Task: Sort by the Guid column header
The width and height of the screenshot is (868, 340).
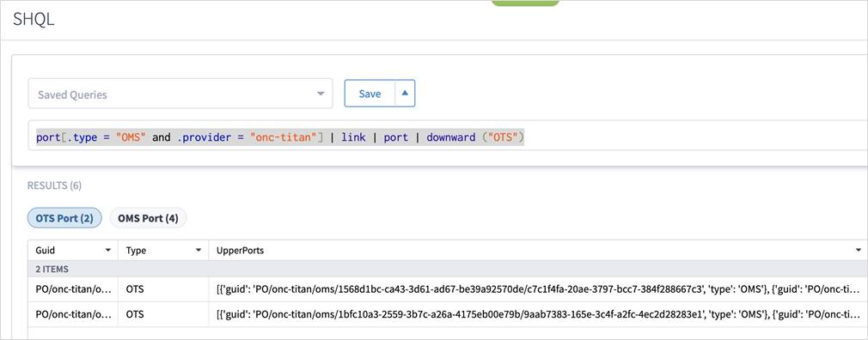Action: pyautogui.click(x=46, y=251)
